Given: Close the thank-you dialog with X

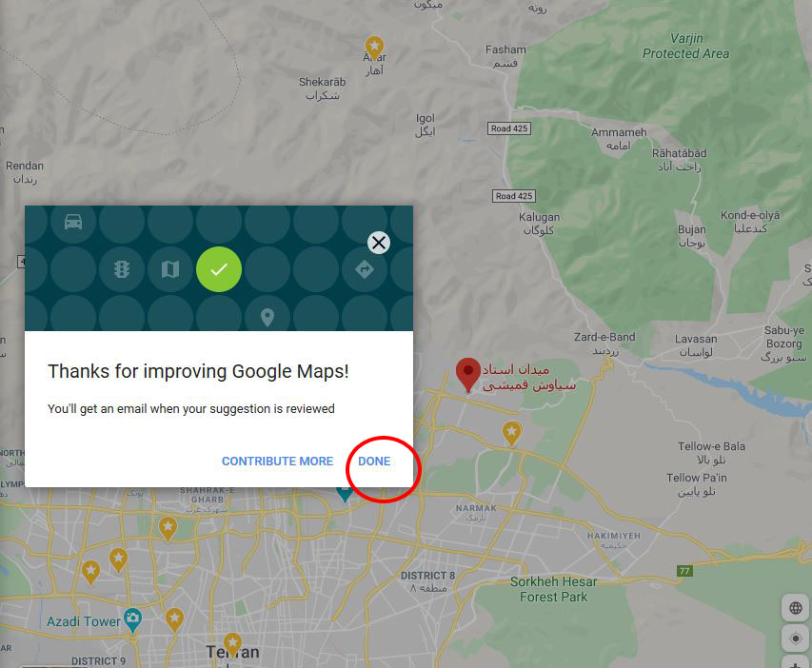Looking at the screenshot, I should click(x=379, y=243).
